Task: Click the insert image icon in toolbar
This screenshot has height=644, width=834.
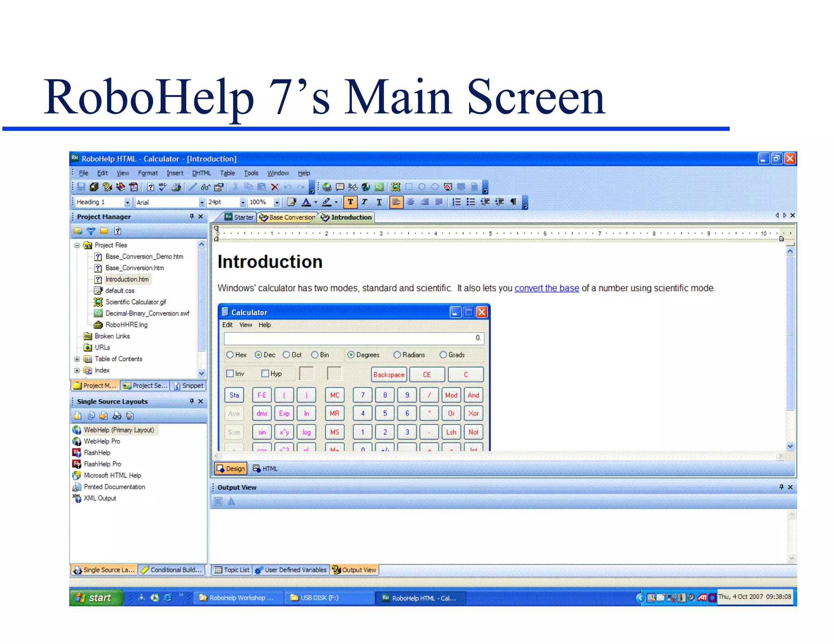Action: point(395,187)
